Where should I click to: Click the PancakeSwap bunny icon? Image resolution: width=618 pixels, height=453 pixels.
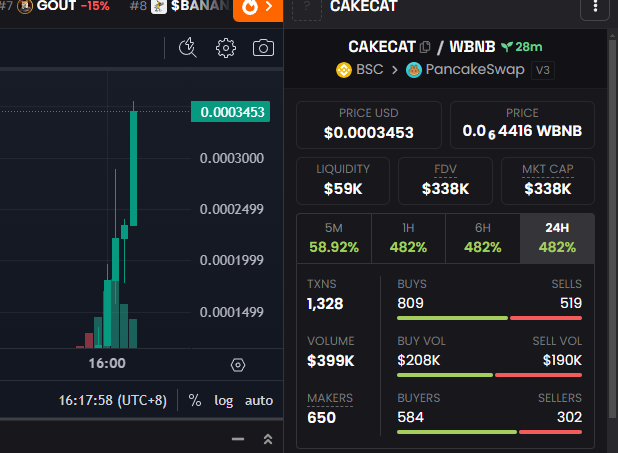coord(414,70)
